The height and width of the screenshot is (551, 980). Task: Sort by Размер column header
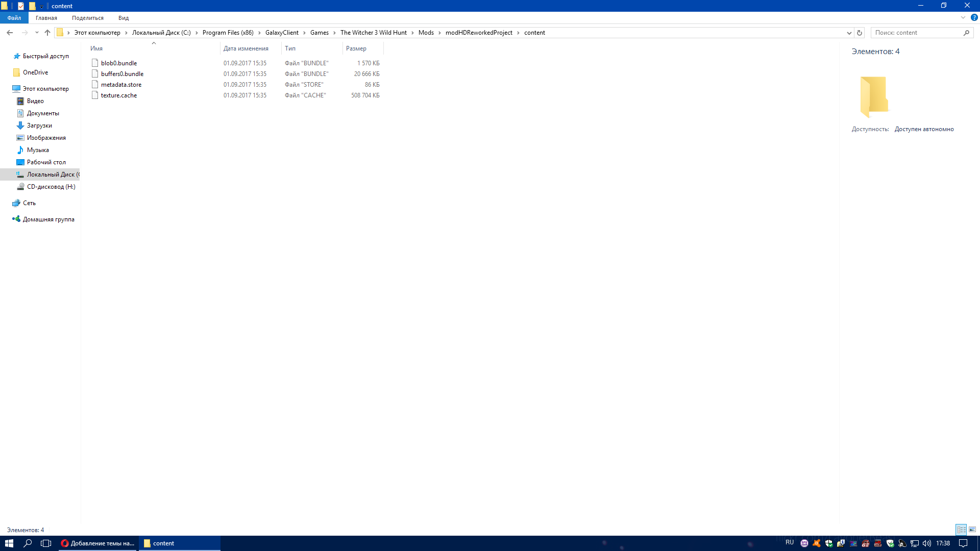[356, 48]
